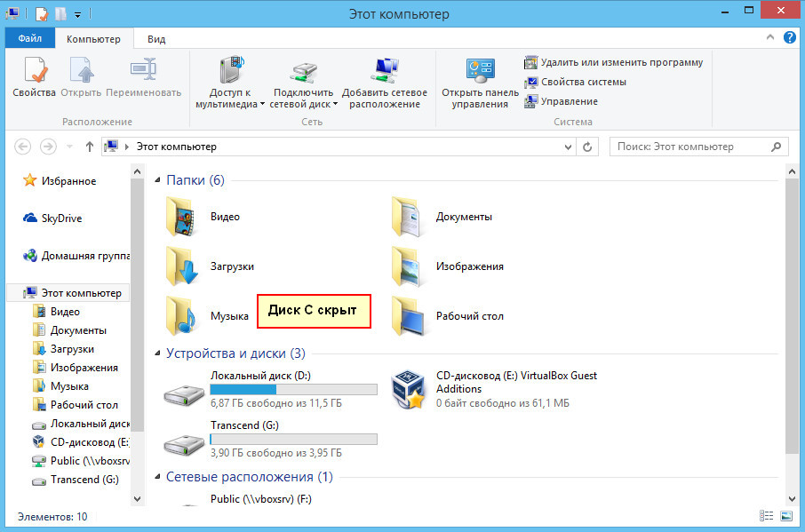This screenshot has width=805, height=532.
Task: Click Удалить или изменить программу
Action: coord(613,62)
